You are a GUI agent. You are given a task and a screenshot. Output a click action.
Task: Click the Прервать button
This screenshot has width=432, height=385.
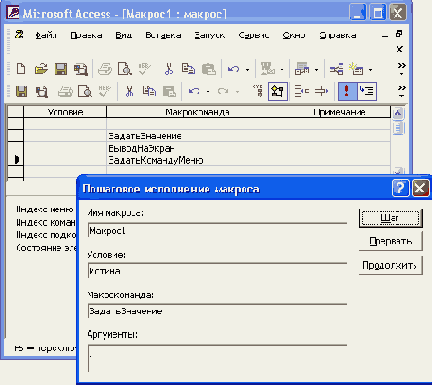tap(390, 241)
